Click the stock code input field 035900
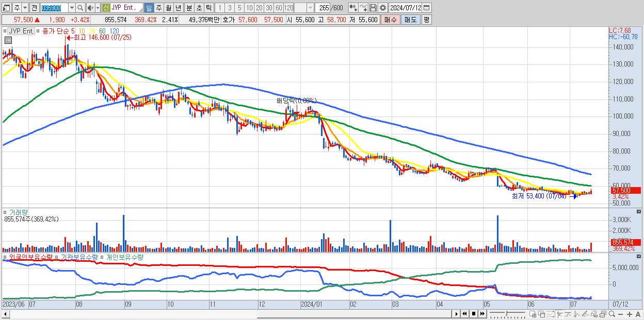Image resolution: width=644 pixels, height=320 pixels. [54, 8]
